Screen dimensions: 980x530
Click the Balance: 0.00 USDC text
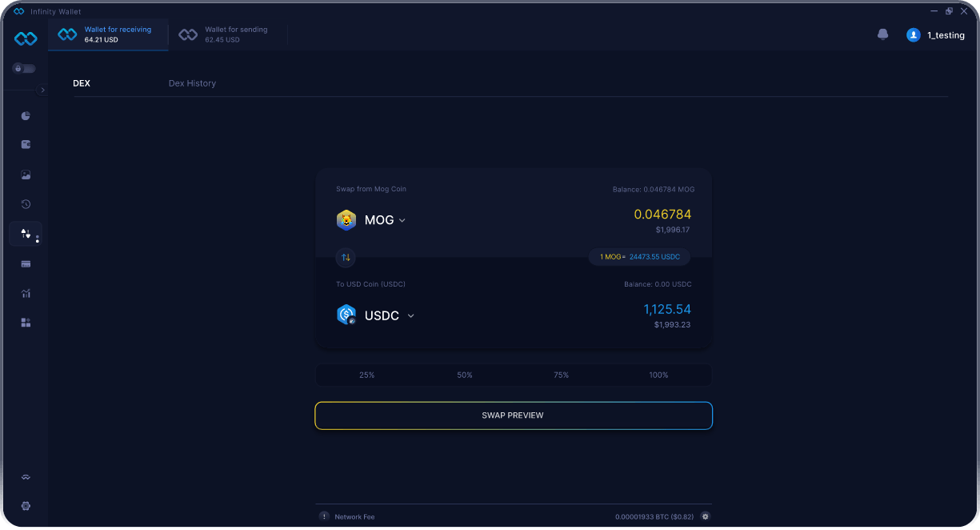coord(658,284)
